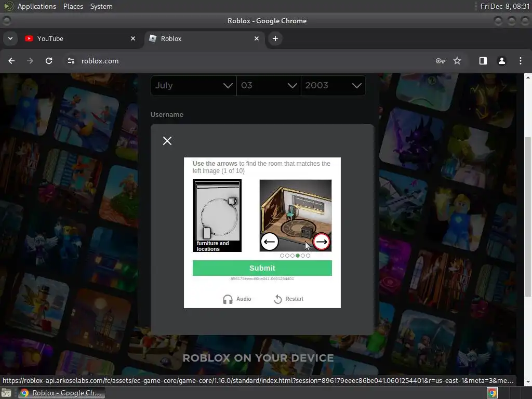The height and width of the screenshot is (399, 532).
Task: Switch to the Audio challenge
Action: pyautogui.click(x=237, y=299)
